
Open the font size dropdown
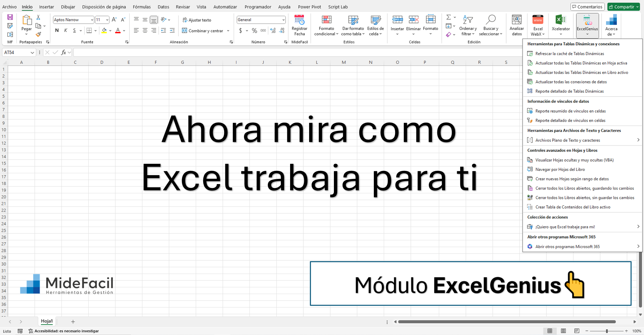click(107, 20)
